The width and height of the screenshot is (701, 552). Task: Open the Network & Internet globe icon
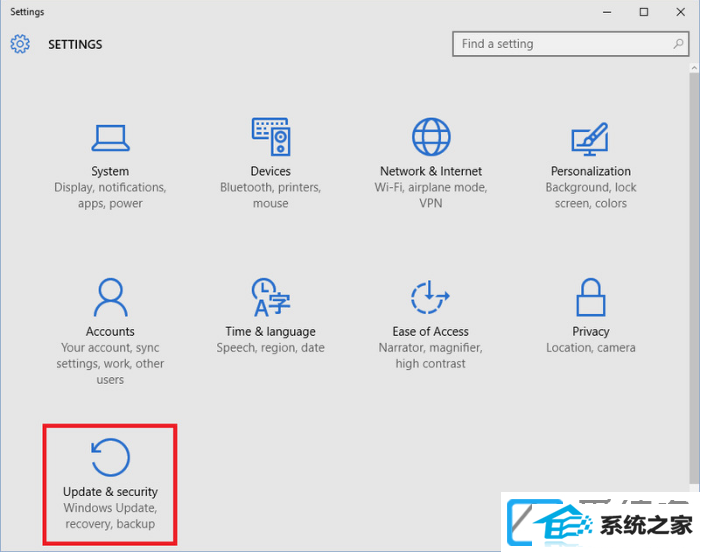point(431,137)
